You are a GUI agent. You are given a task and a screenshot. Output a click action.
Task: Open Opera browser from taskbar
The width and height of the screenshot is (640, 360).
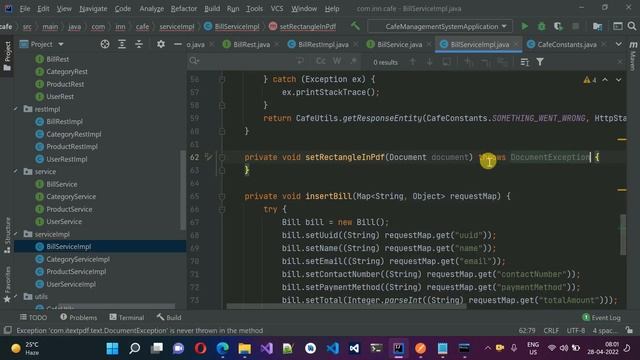click(x=200, y=348)
